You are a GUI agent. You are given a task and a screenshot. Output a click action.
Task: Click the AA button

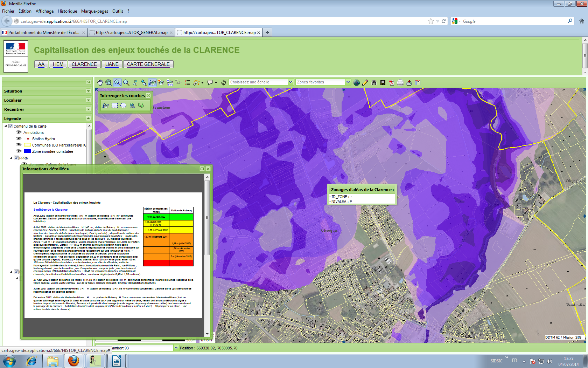pos(41,64)
